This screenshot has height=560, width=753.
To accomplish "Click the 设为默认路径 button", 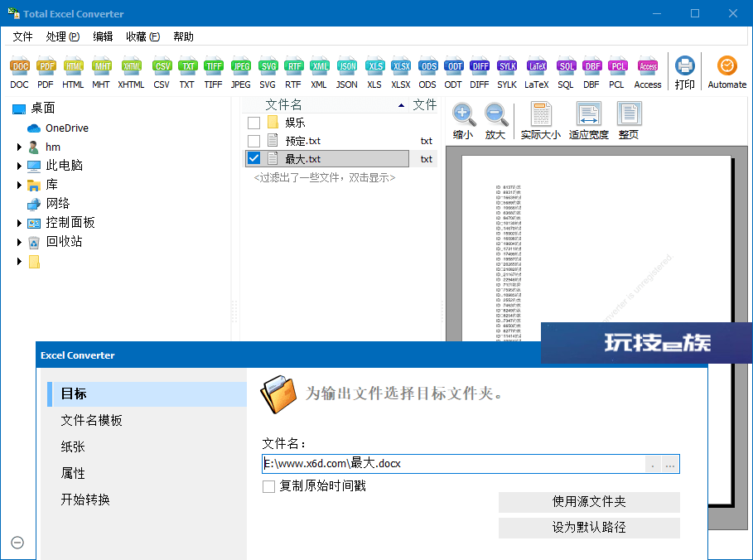I will (x=589, y=528).
